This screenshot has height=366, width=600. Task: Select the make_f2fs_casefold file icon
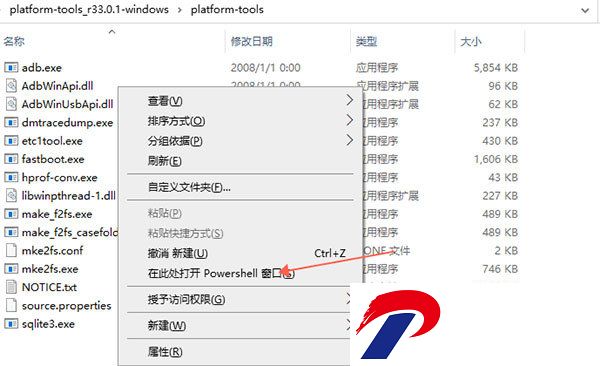(11, 232)
